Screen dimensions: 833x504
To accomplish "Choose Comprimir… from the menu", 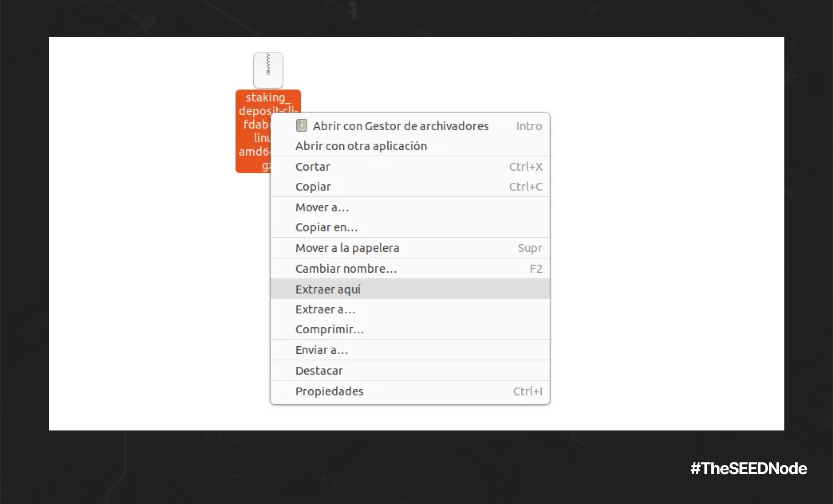I will [329, 330].
